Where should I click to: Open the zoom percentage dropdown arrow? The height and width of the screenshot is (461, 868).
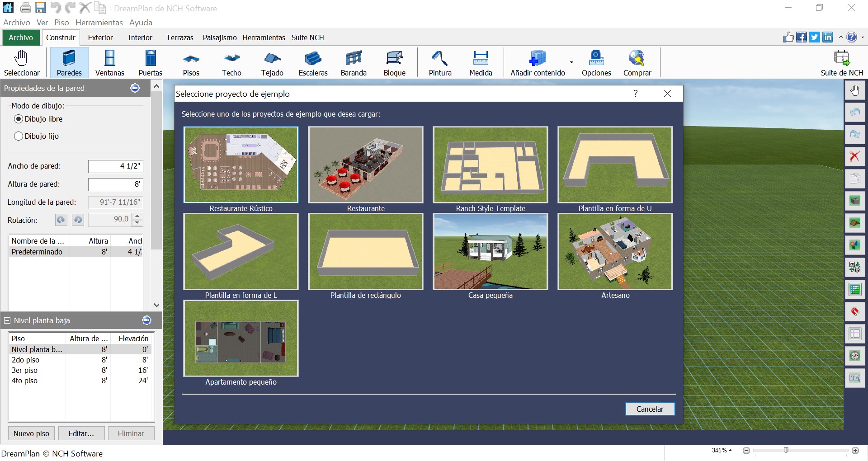[x=731, y=450]
